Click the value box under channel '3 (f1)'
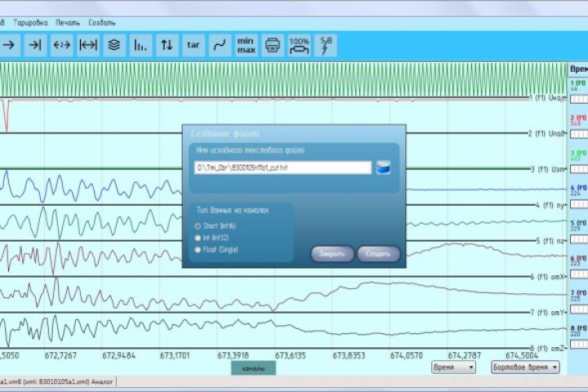 tap(579, 169)
